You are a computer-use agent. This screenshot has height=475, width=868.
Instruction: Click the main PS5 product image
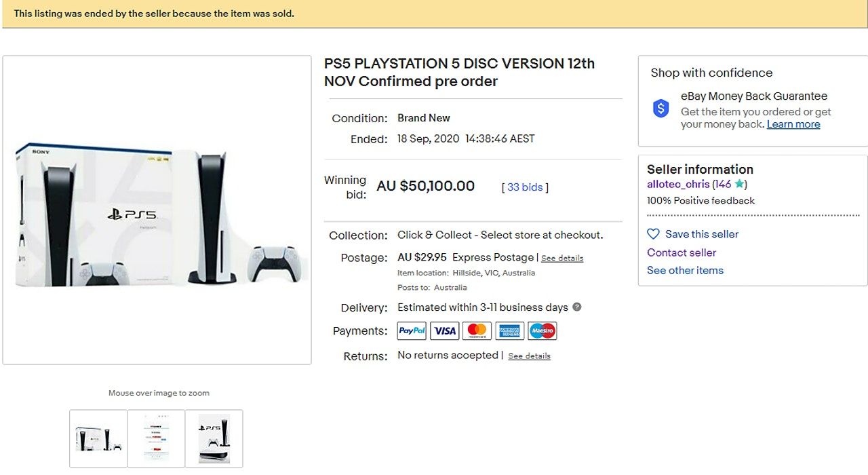coord(157,210)
